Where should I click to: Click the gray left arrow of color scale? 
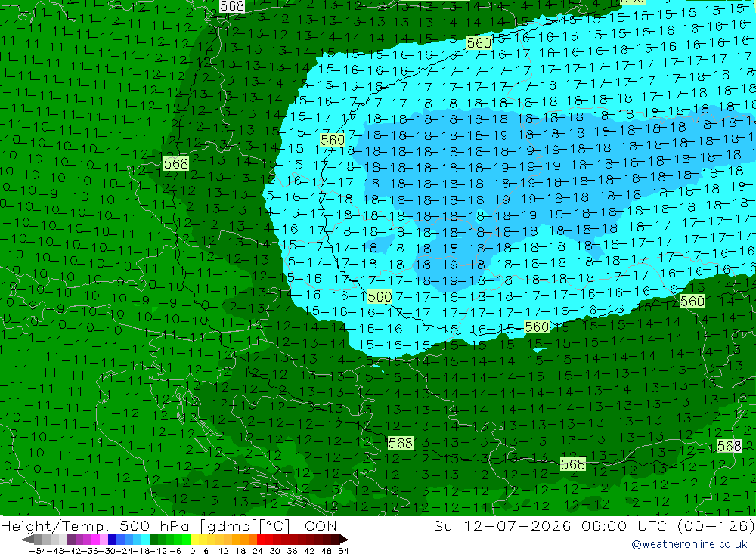click(x=27, y=540)
